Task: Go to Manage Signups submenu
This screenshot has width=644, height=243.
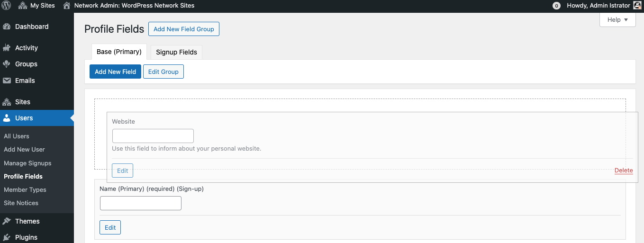Action: (27, 163)
